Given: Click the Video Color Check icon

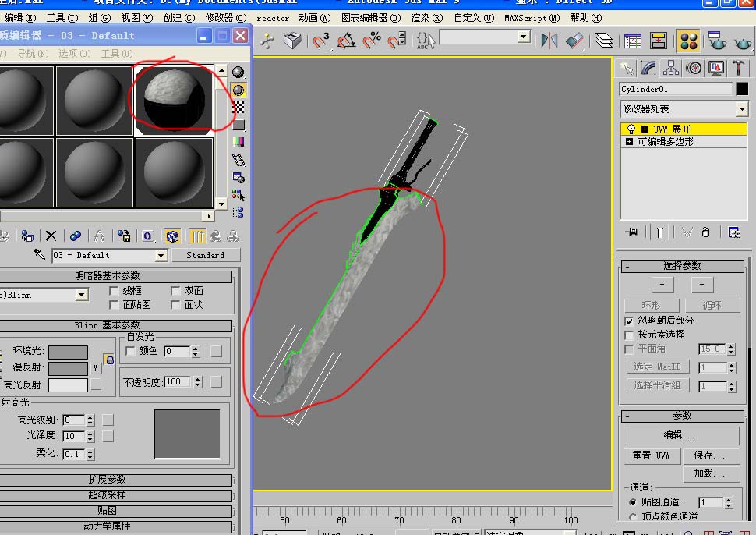Looking at the screenshot, I should point(238,142).
